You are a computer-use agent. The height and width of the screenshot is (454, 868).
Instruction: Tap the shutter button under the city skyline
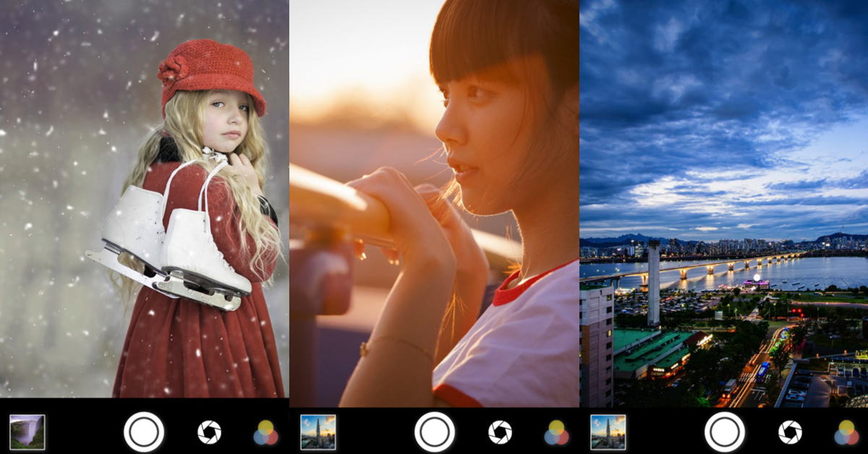click(724, 432)
